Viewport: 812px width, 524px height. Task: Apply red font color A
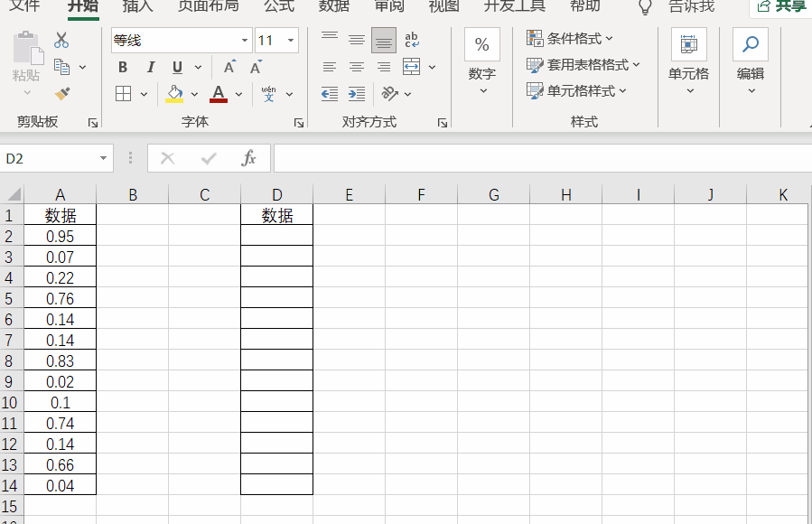pos(219,94)
